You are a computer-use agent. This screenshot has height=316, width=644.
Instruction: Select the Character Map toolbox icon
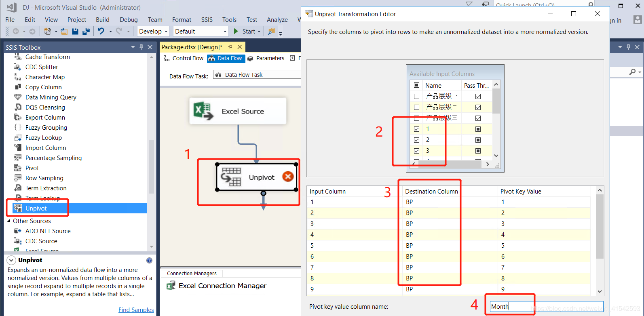coord(18,77)
